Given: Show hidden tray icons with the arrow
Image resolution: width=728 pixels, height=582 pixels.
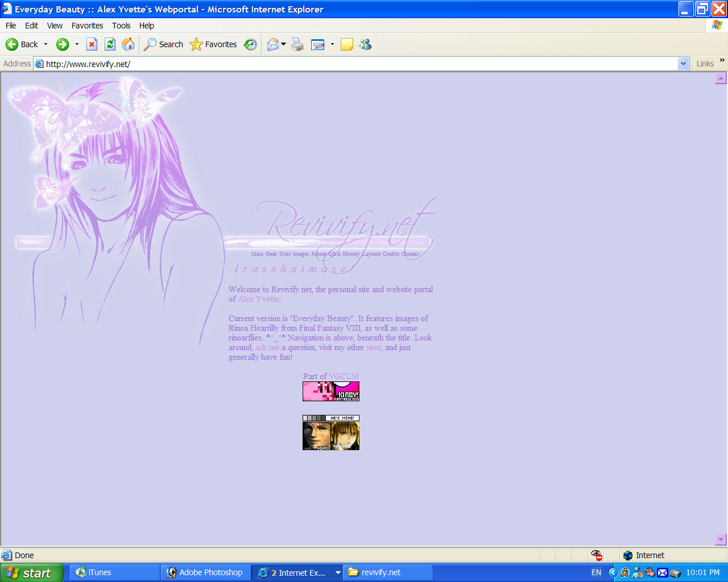Looking at the screenshot, I should click(x=613, y=572).
